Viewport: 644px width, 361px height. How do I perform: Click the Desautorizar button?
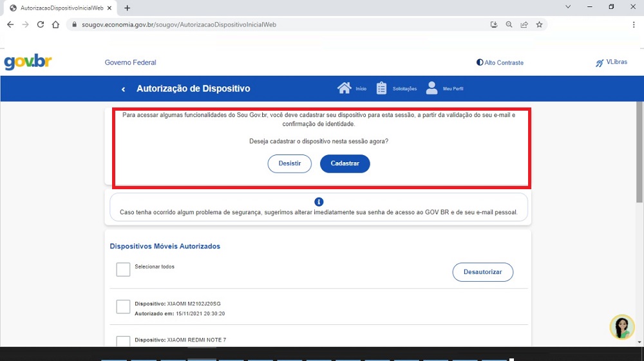click(x=483, y=272)
